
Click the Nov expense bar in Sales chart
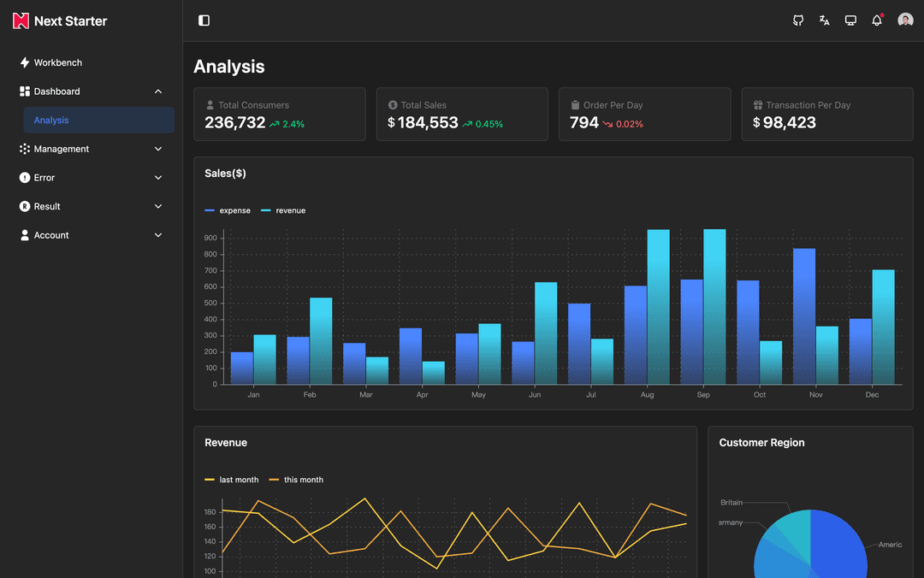point(804,316)
